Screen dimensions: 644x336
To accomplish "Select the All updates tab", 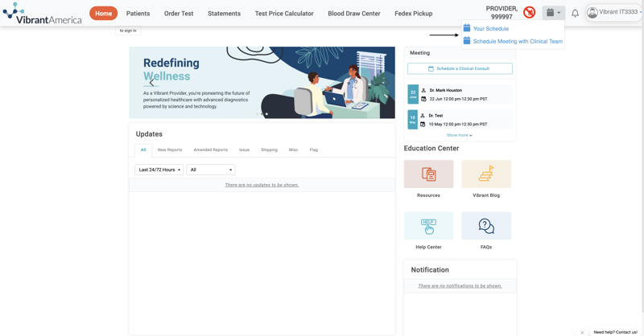I will (143, 150).
